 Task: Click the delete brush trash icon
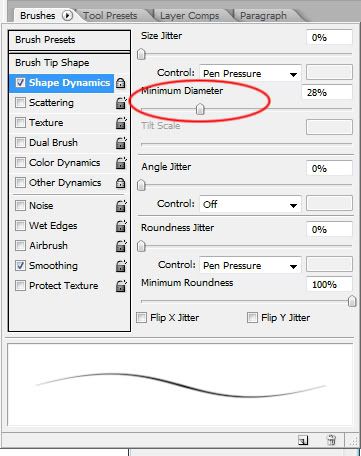(x=331, y=440)
